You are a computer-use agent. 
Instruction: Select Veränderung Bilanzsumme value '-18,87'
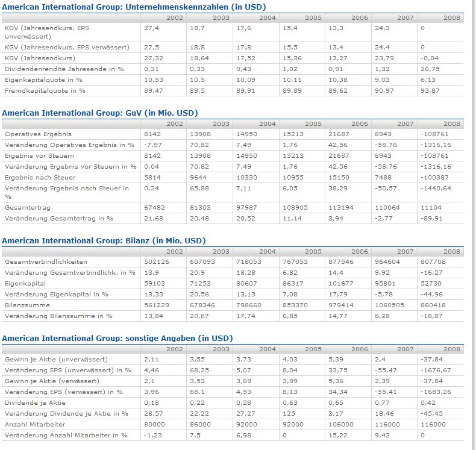pos(431,316)
